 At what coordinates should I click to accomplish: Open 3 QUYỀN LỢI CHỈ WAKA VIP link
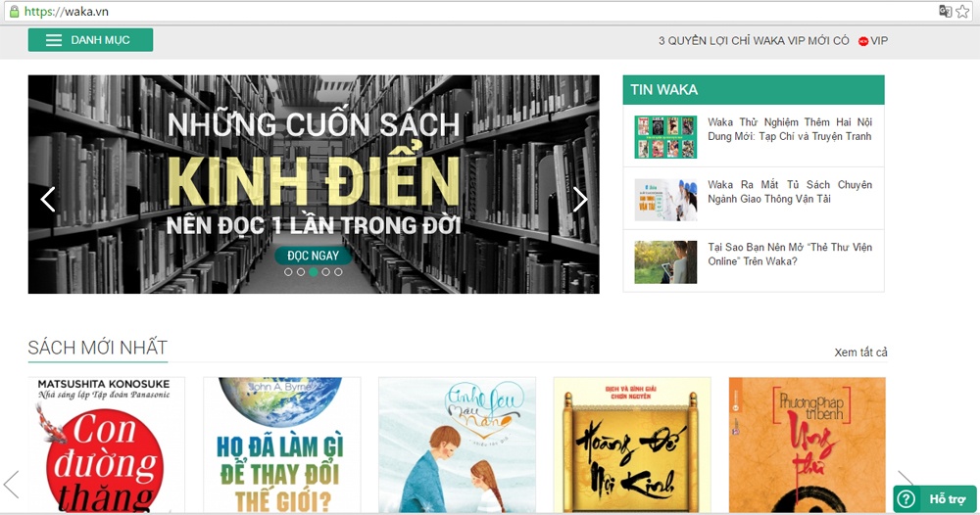[754, 40]
